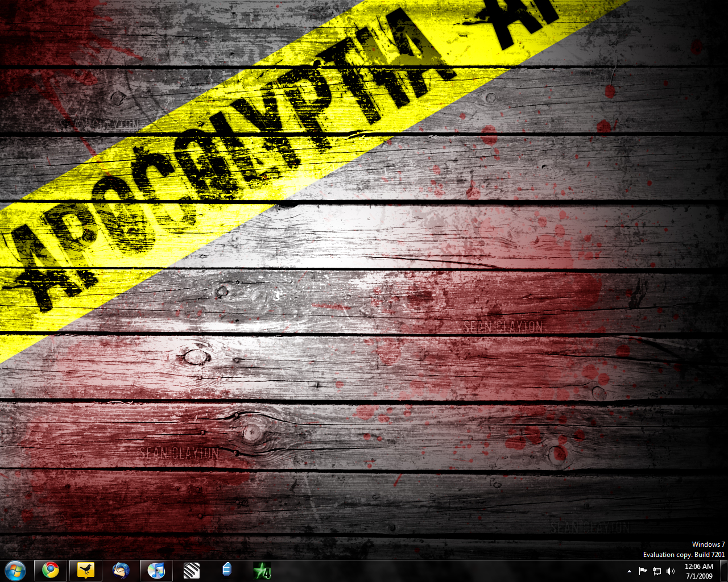Click the Show desktop button

[x=723, y=571]
